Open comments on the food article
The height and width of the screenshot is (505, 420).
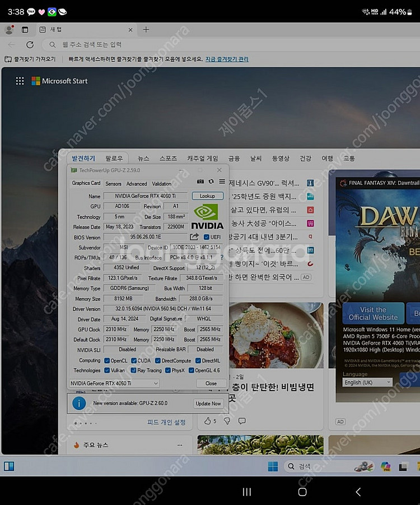(x=242, y=420)
